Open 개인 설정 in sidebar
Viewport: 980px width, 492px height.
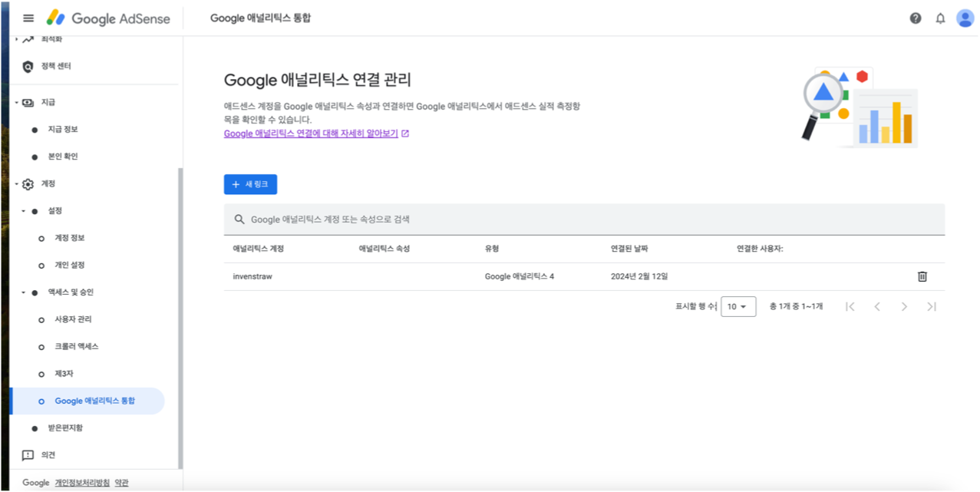tap(70, 266)
